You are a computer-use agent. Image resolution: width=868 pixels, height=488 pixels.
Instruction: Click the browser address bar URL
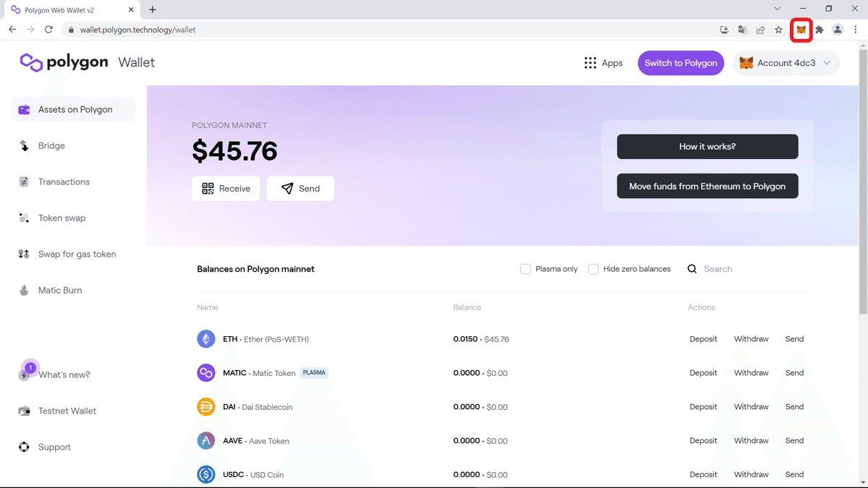[x=137, y=30]
